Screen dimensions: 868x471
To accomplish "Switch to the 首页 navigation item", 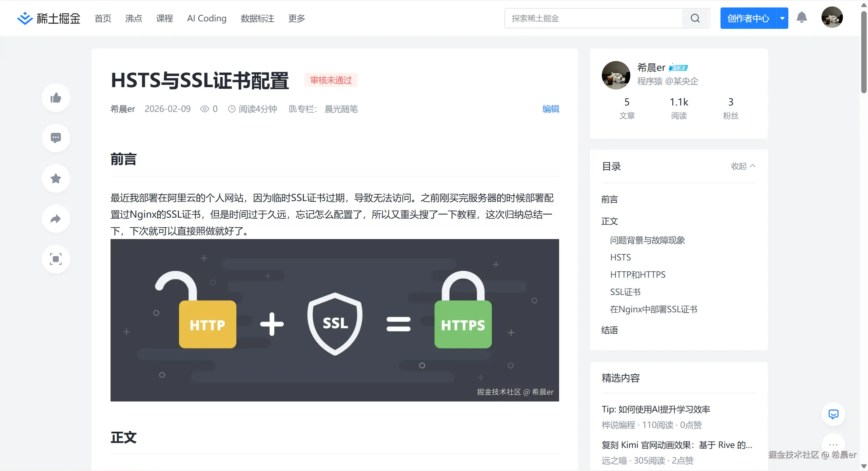I will tap(102, 19).
